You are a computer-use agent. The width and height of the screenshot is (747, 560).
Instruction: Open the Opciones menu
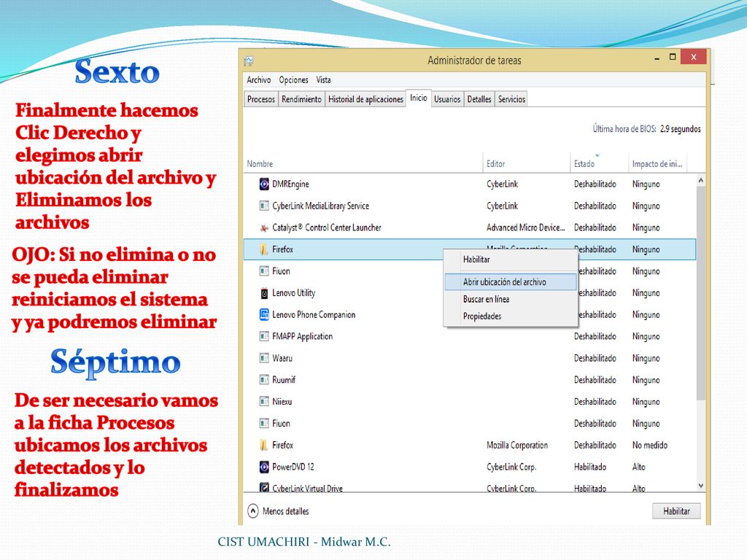click(x=293, y=80)
